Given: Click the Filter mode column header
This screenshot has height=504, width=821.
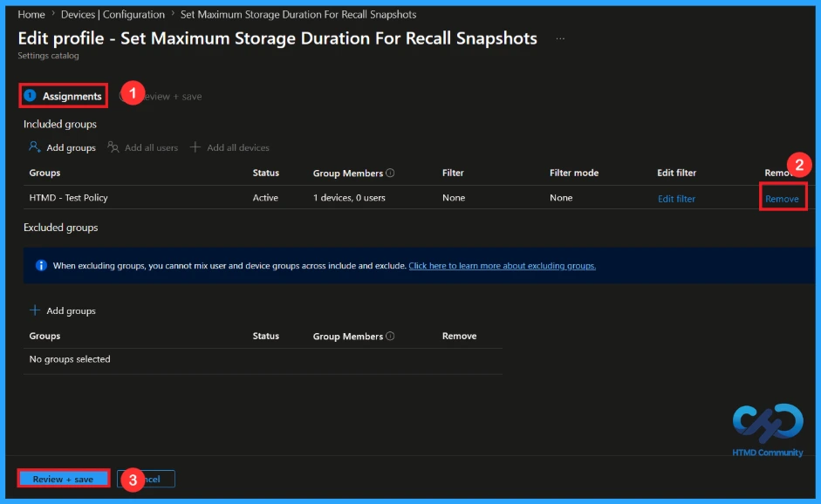Looking at the screenshot, I should (x=574, y=173).
